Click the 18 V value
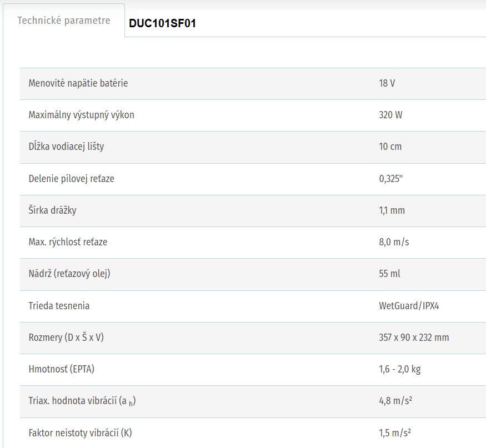 point(387,83)
